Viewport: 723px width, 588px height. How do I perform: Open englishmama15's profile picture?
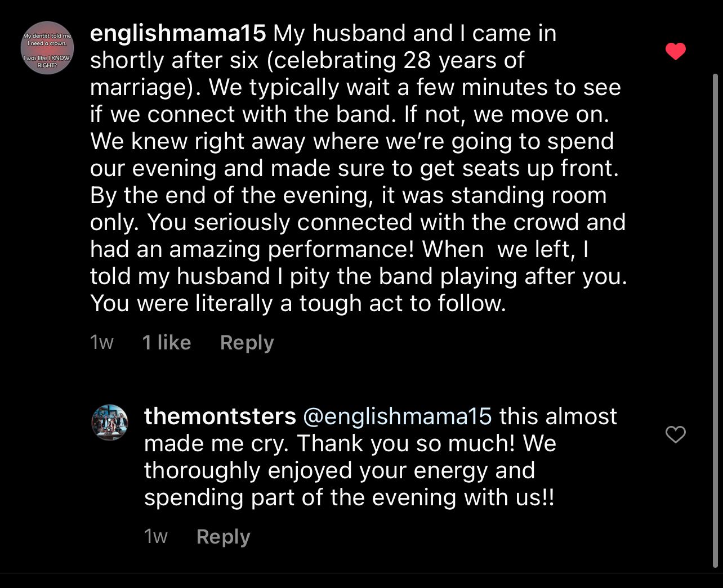pyautogui.click(x=47, y=48)
